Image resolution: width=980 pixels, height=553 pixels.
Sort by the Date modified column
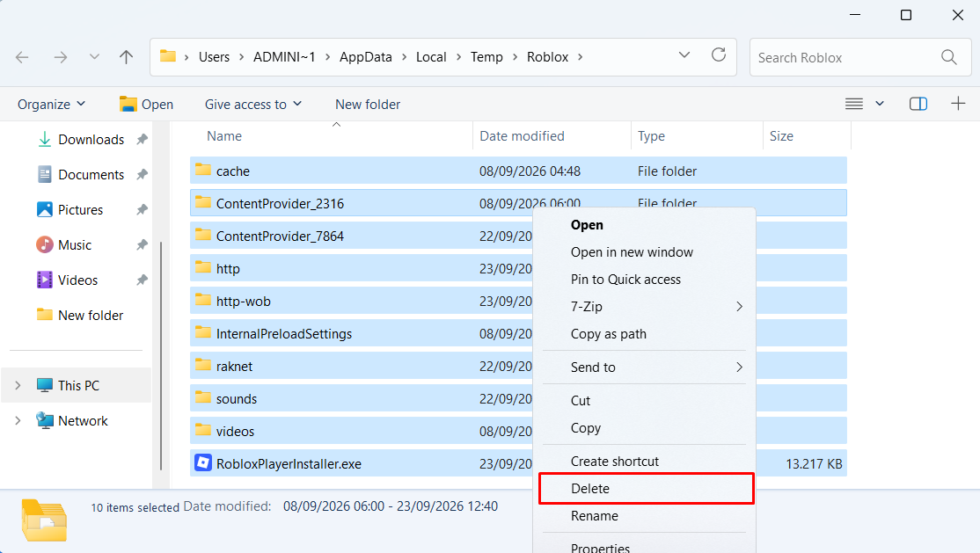522,136
